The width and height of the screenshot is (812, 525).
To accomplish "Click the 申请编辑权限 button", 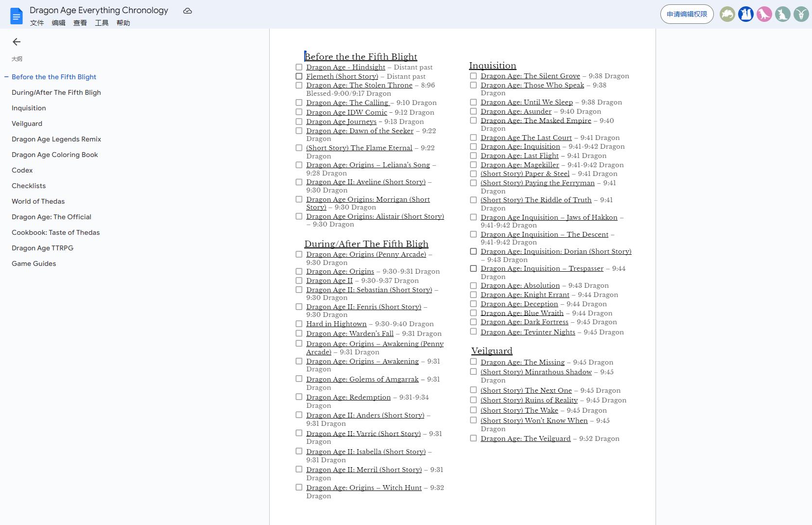I will (x=687, y=14).
